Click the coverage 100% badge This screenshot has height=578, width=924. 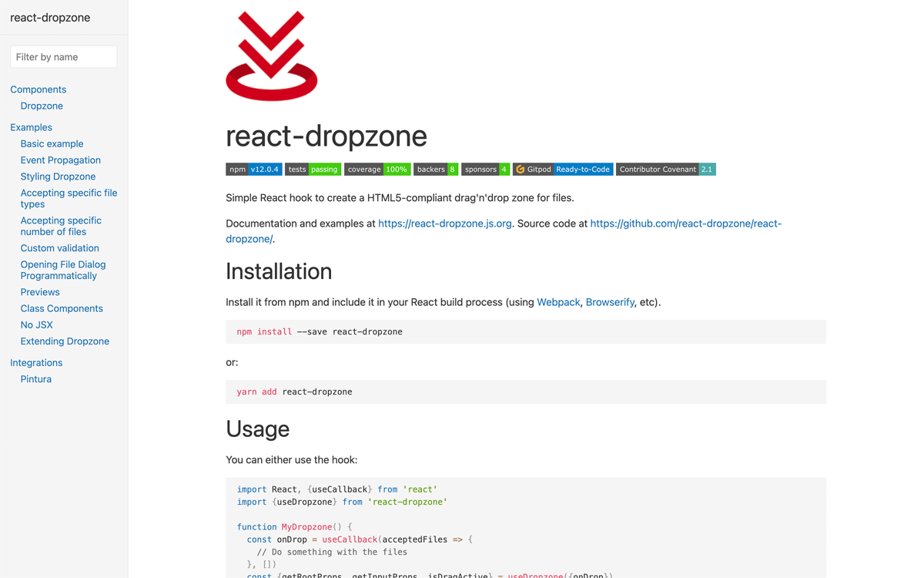click(x=377, y=170)
